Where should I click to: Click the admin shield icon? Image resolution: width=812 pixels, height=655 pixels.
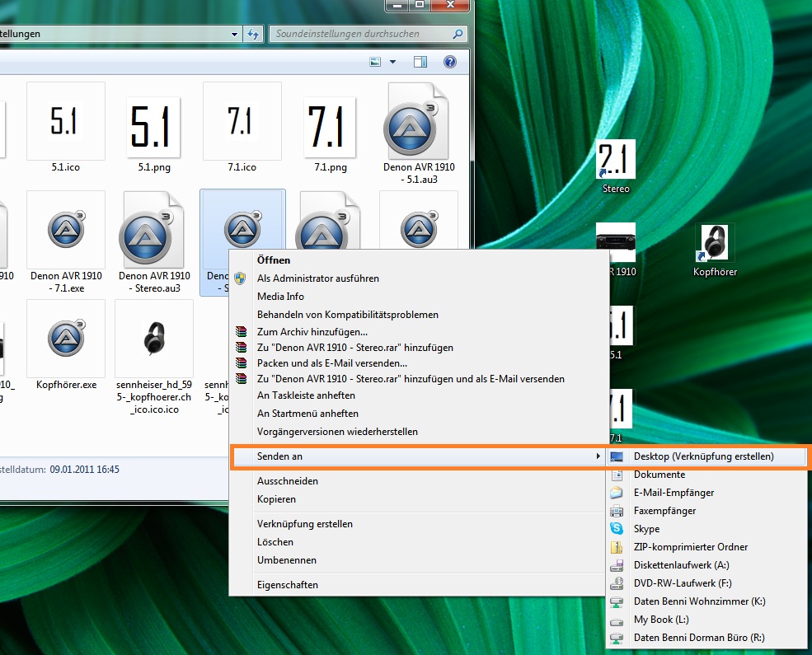tap(240, 278)
